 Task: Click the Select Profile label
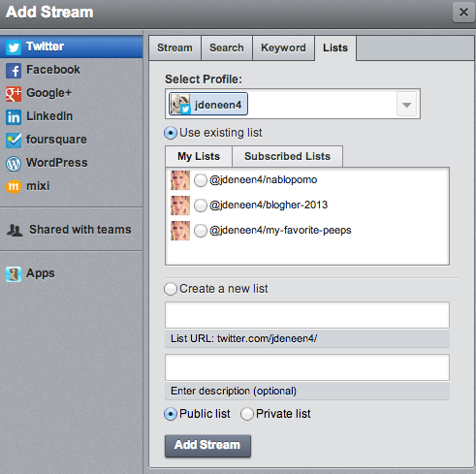[x=204, y=79]
